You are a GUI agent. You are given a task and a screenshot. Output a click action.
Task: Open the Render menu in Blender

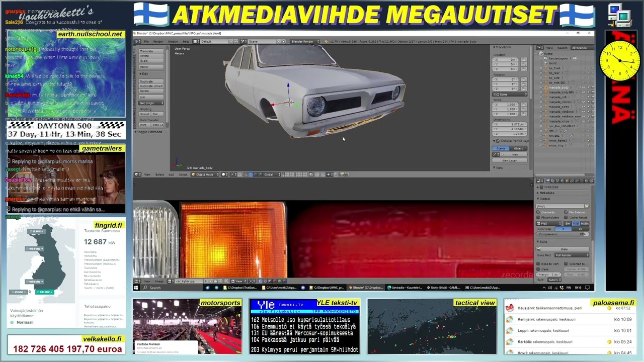158,41
